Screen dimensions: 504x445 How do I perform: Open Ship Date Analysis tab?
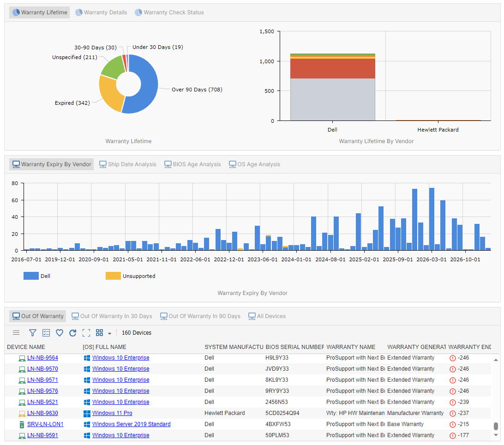click(127, 164)
